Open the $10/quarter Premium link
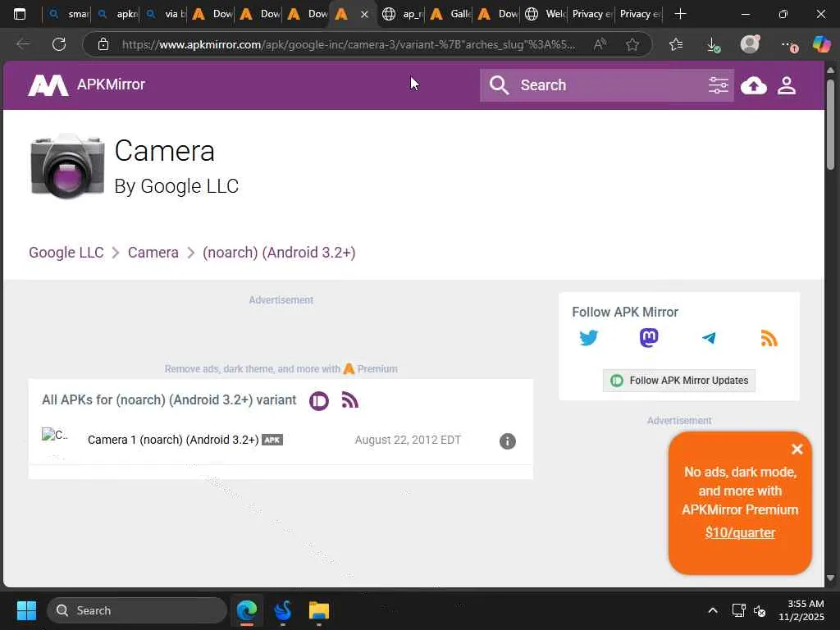Screen dimensions: 840x630 point(740,532)
